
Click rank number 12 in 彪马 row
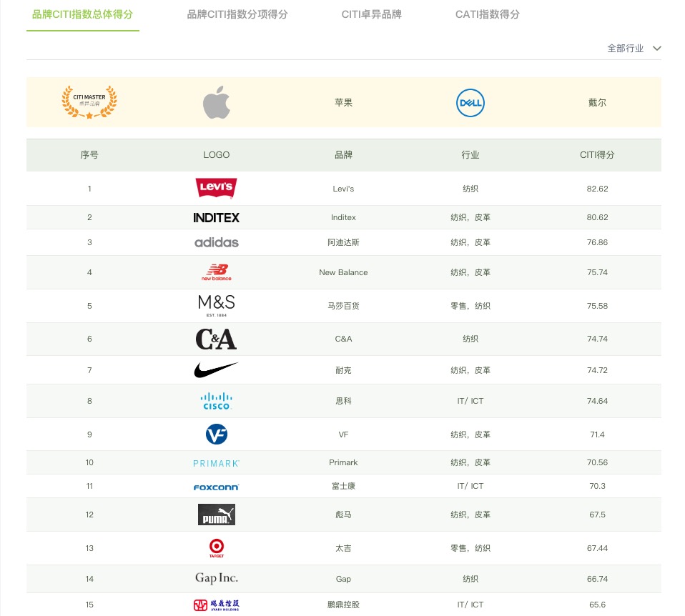click(x=89, y=515)
